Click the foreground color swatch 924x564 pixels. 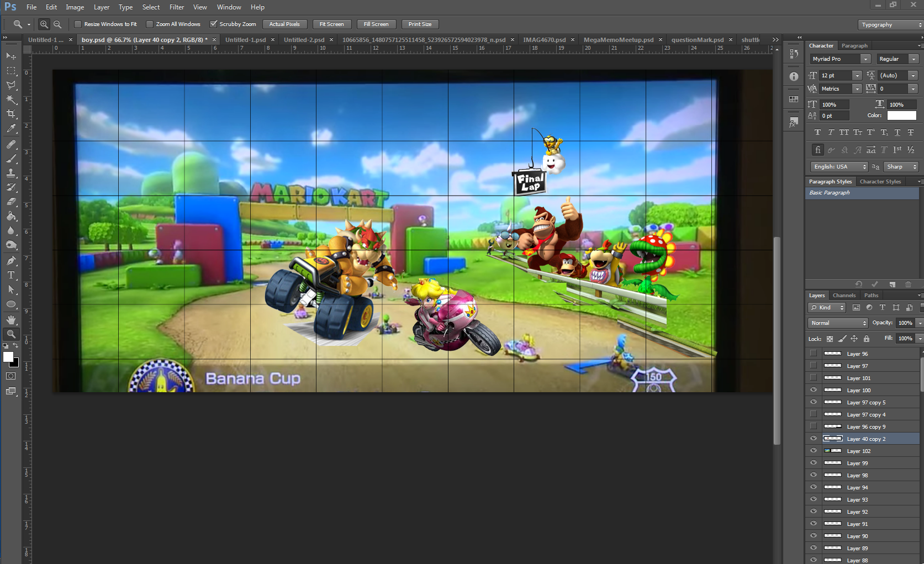click(8, 357)
